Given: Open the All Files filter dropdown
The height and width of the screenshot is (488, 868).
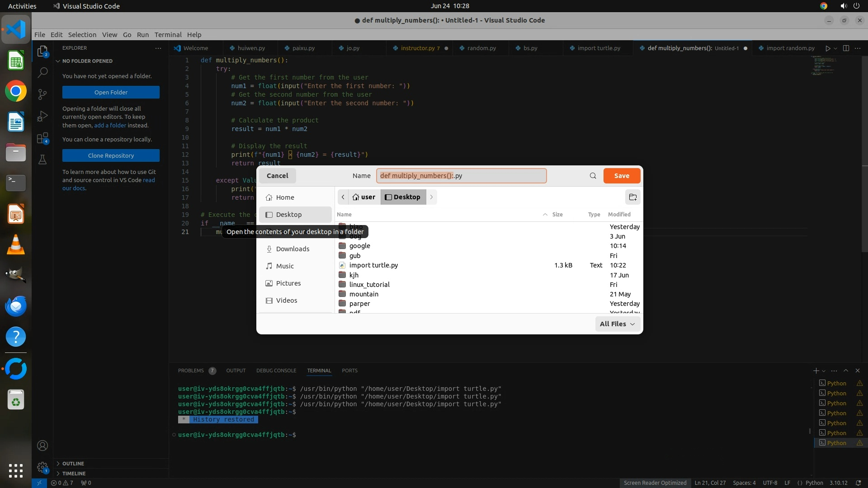Looking at the screenshot, I should pos(617,324).
